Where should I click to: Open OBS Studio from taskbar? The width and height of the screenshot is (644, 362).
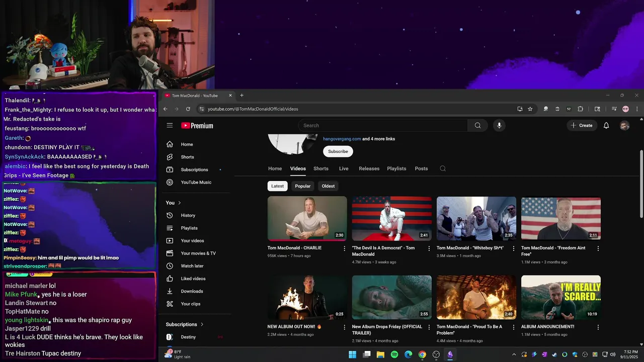[436, 354]
